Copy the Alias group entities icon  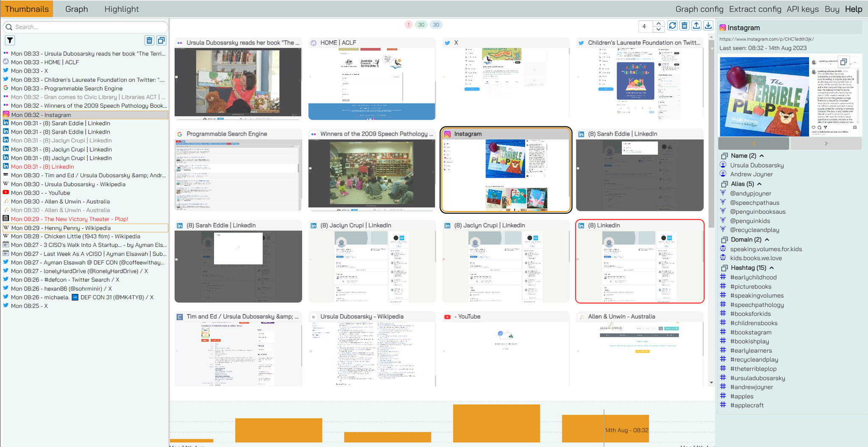(724, 184)
